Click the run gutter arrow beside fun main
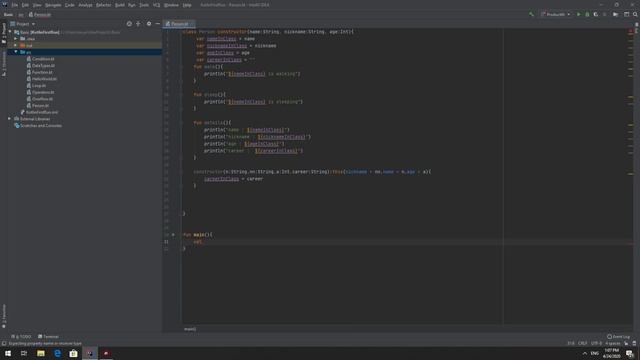Image resolution: width=640 pixels, height=360 pixels. [x=173, y=235]
